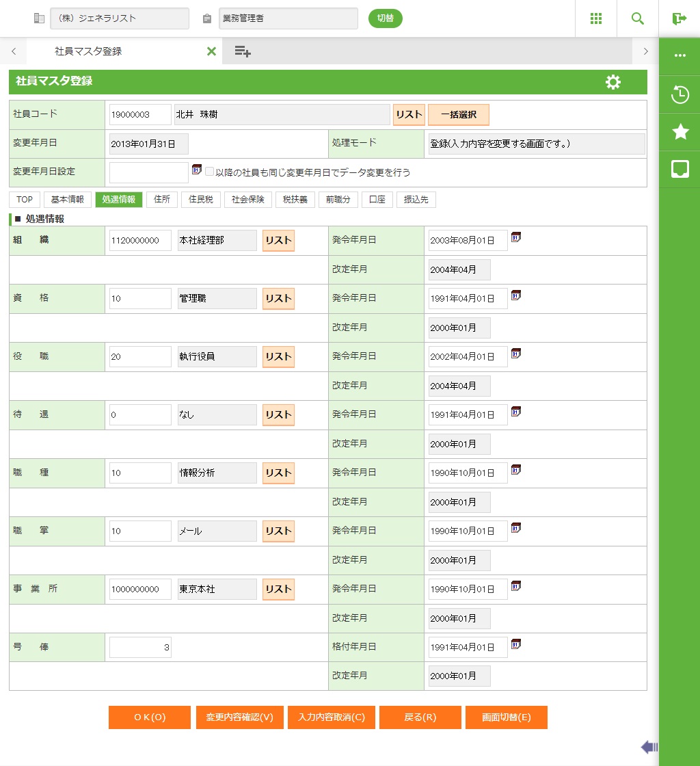Open favorites star in sidebar
700x766 pixels.
coord(679,132)
